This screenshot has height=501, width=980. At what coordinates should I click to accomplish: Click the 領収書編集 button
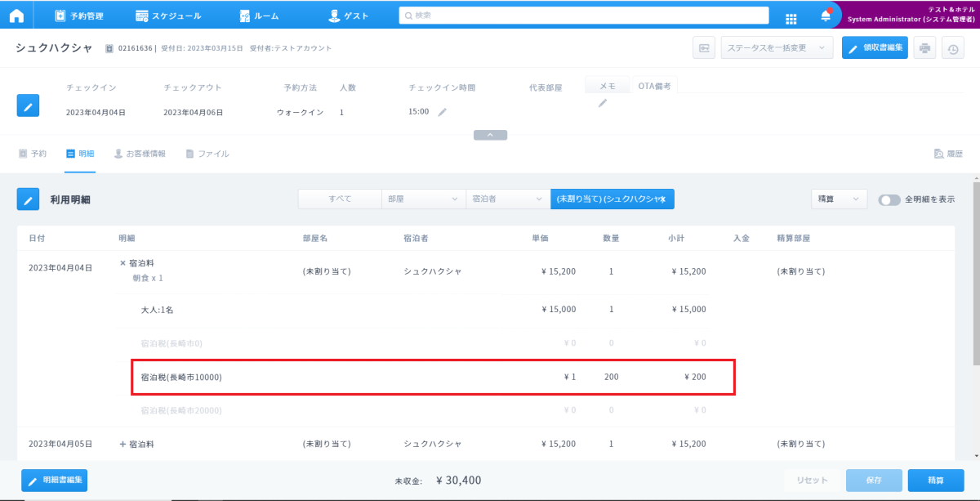[x=875, y=48]
